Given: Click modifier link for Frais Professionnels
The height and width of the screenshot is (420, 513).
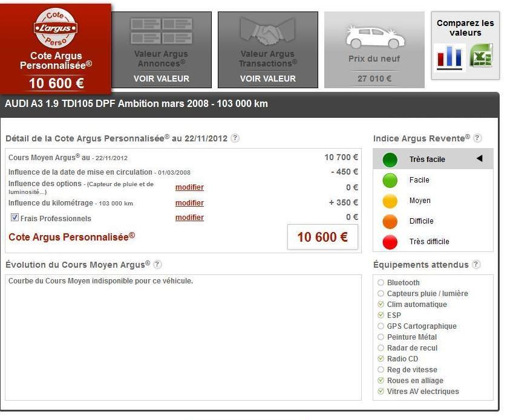Looking at the screenshot, I should pyautogui.click(x=189, y=218).
